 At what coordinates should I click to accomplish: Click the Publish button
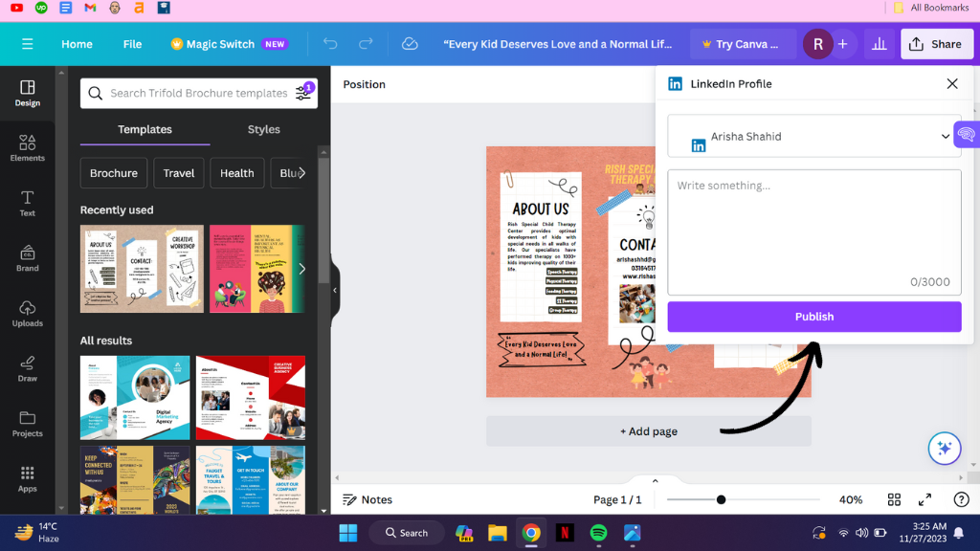tap(814, 316)
